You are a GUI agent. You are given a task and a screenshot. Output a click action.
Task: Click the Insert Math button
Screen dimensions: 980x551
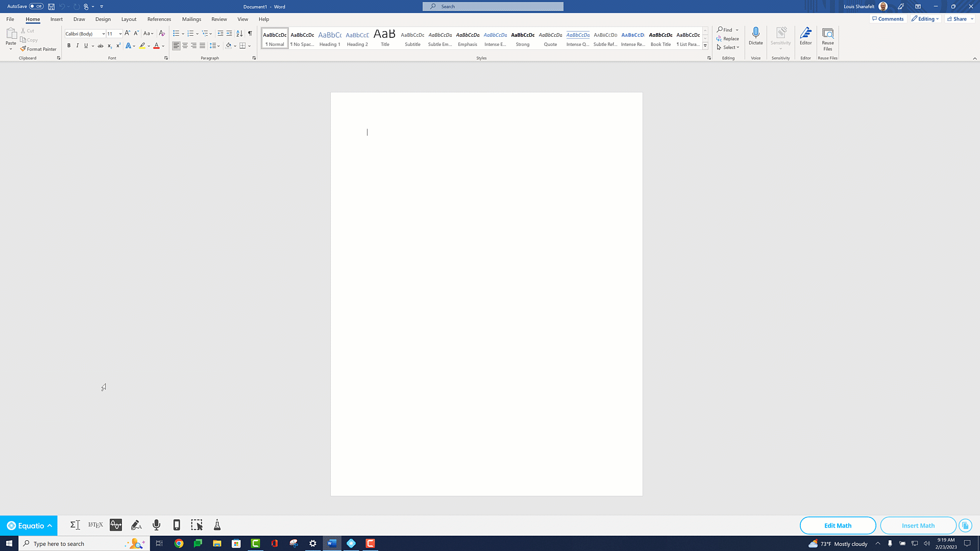pos(918,525)
